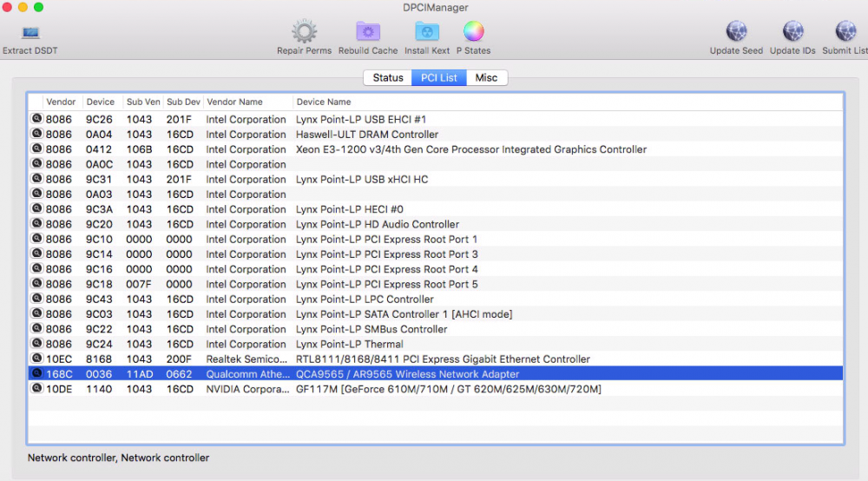This screenshot has height=481, width=868.
Task: Click the magnifier icon on the 9C26 row
Action: (x=36, y=118)
